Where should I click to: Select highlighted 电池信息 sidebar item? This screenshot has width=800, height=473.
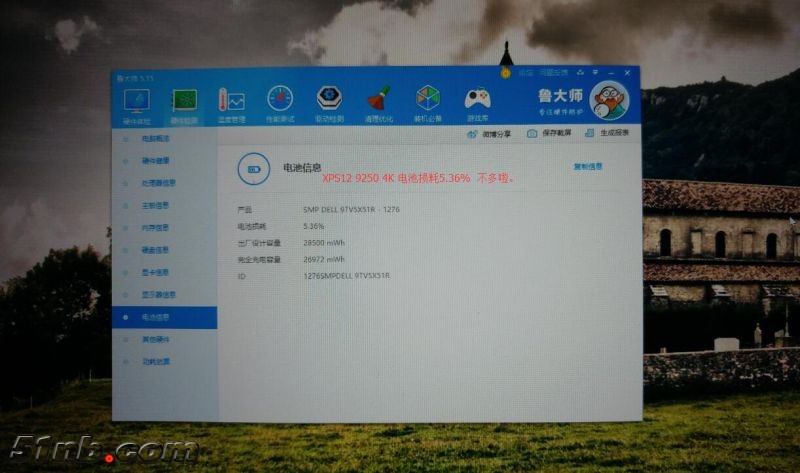pyautogui.click(x=164, y=317)
